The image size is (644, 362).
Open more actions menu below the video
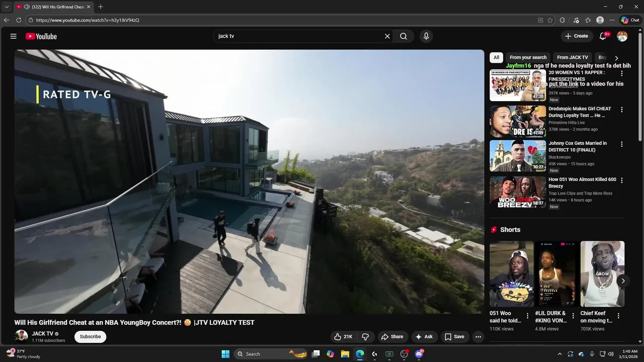point(478,337)
